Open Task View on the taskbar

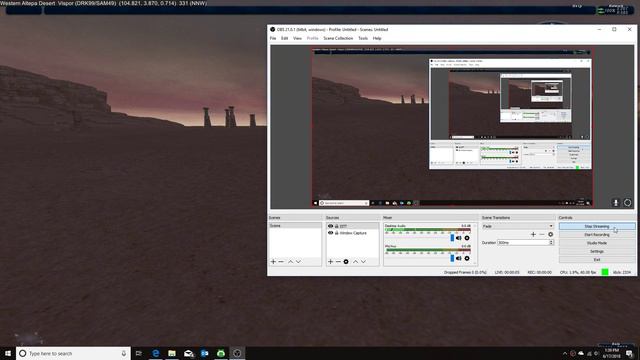[139, 353]
